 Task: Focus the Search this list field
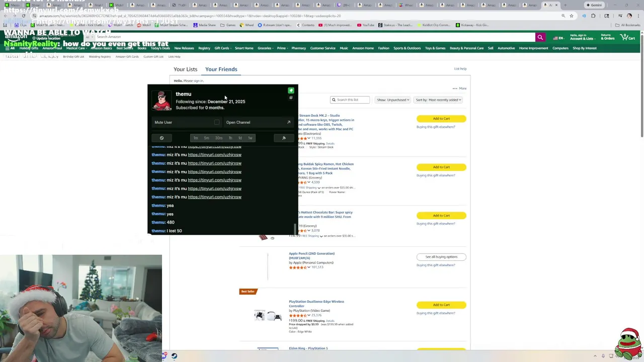[350, 100]
